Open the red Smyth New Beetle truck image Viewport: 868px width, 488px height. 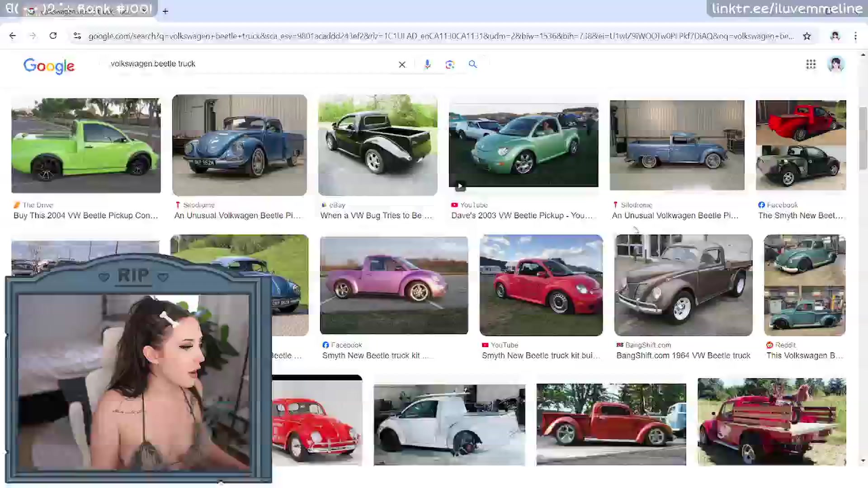click(x=541, y=285)
